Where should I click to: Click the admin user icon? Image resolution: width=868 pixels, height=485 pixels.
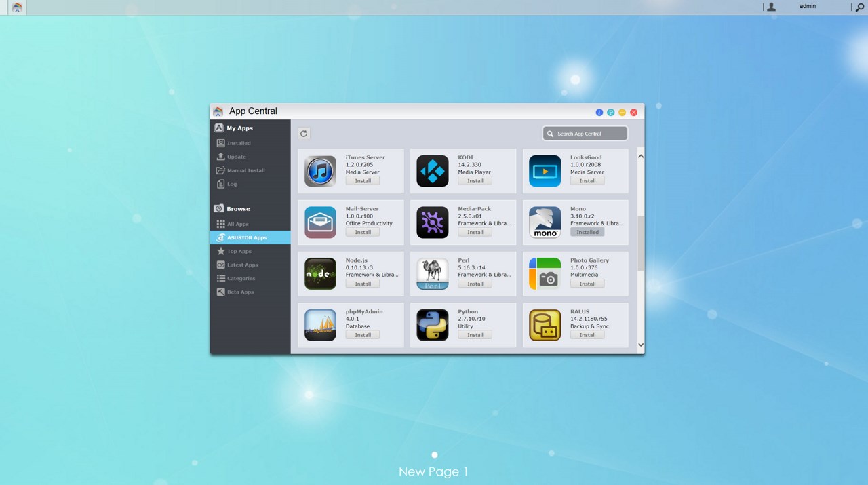(771, 7)
